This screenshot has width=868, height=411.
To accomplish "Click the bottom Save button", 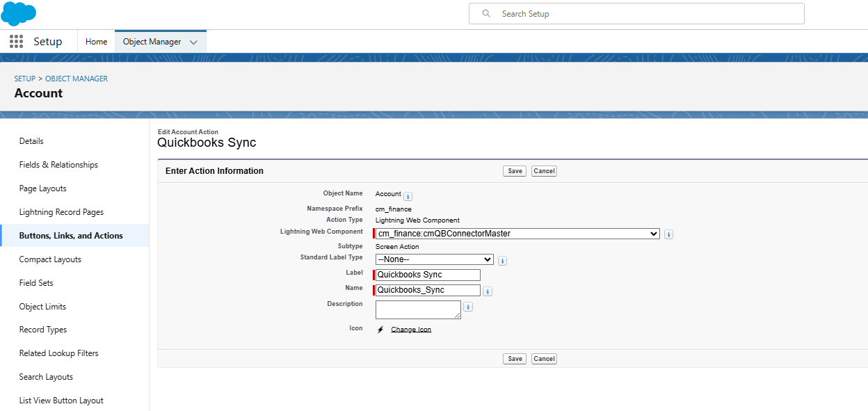I will [x=515, y=359].
